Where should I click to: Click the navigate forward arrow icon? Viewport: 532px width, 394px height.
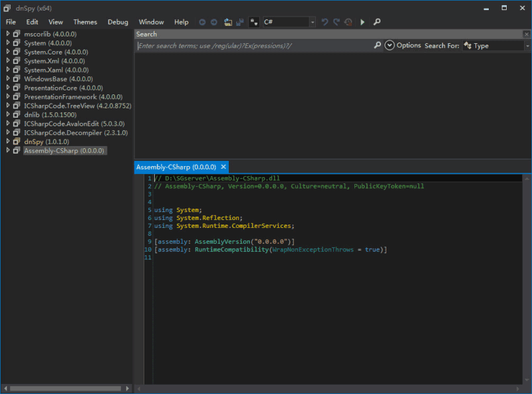(x=213, y=22)
